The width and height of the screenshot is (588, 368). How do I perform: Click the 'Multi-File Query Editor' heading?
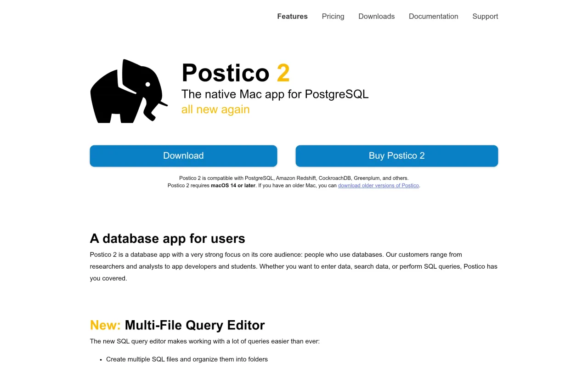click(x=195, y=325)
